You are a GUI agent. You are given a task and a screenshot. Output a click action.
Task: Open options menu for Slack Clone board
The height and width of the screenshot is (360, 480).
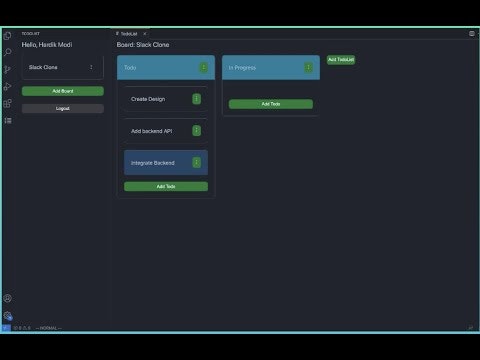[x=91, y=67]
